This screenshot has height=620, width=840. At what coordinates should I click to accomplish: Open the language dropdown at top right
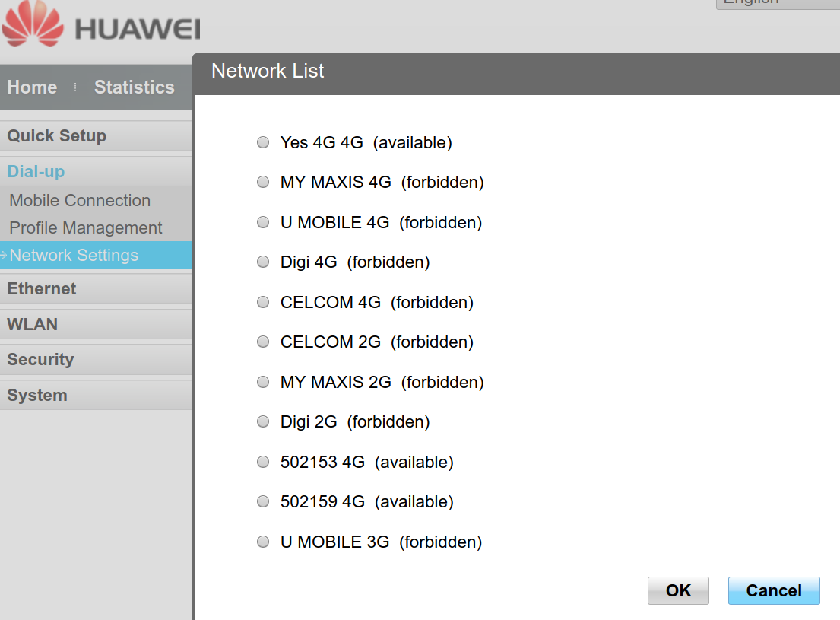778,3
